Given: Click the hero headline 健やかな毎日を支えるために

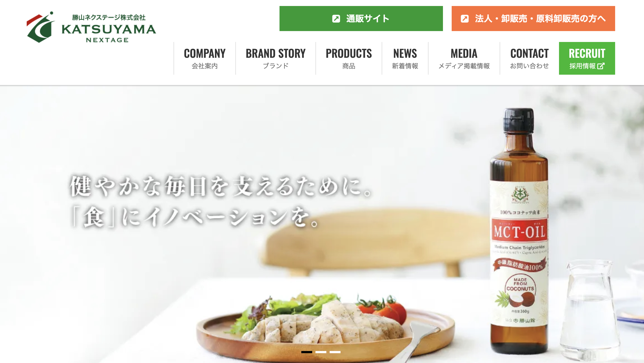Looking at the screenshot, I should pyautogui.click(x=221, y=186).
